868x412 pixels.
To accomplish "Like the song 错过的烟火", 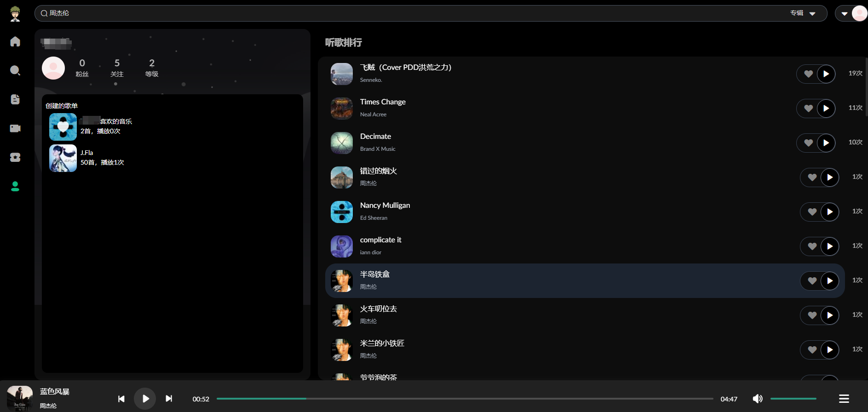I will 812,177.
